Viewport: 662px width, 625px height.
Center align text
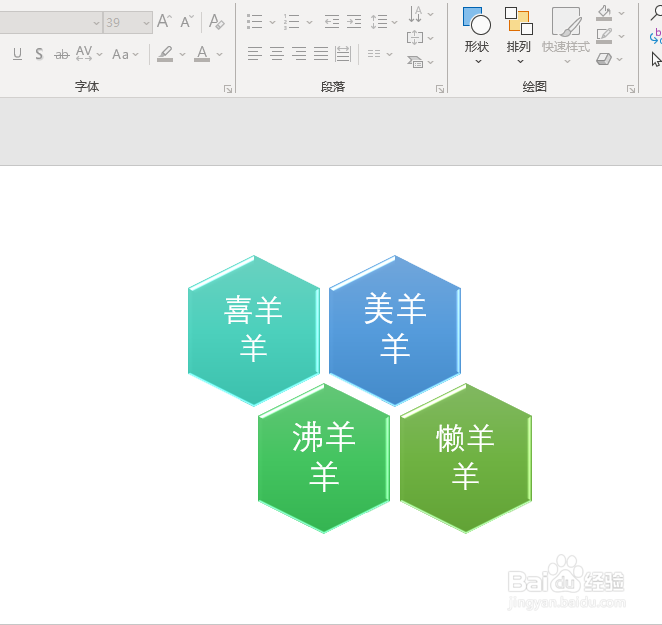pyautogui.click(x=277, y=54)
